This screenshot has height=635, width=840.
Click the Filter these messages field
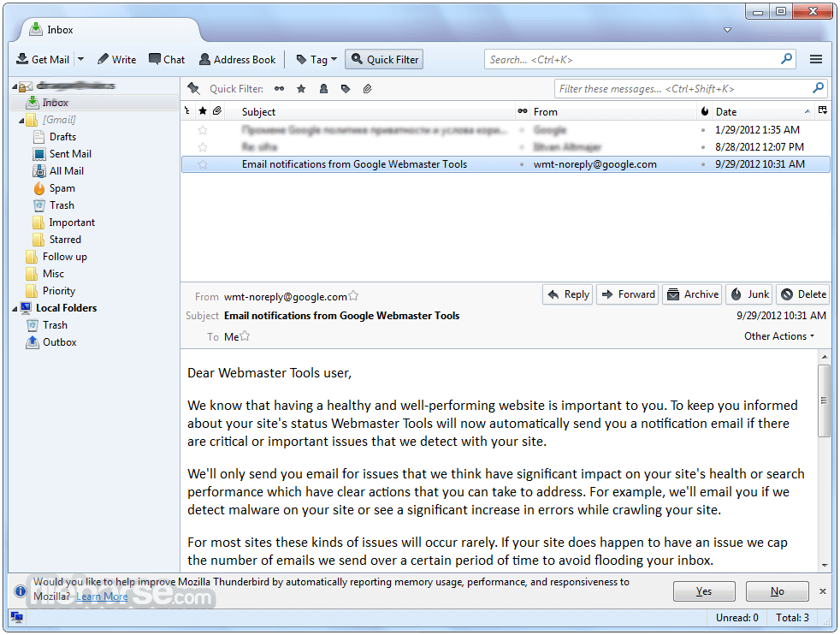tap(690, 89)
